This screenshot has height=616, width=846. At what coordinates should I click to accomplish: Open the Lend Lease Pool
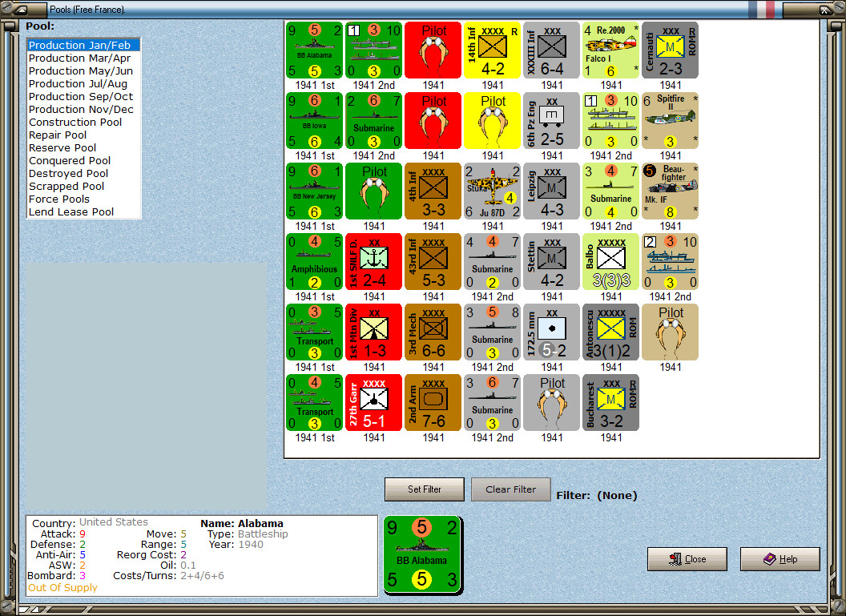coord(83,212)
